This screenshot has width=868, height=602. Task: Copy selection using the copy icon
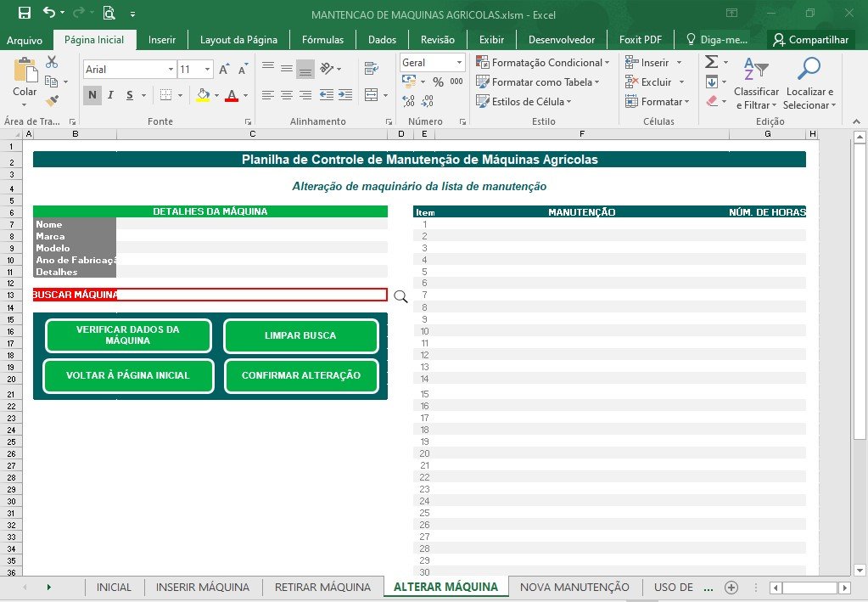point(51,82)
